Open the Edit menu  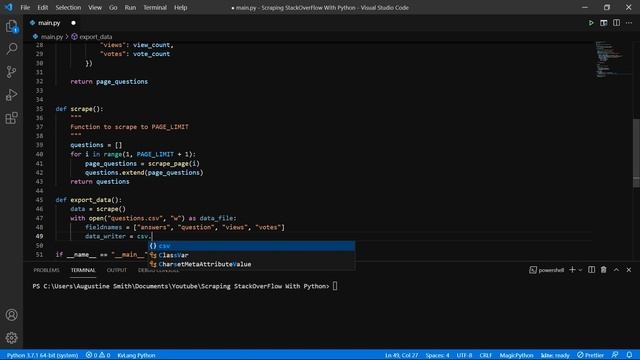[42, 7]
